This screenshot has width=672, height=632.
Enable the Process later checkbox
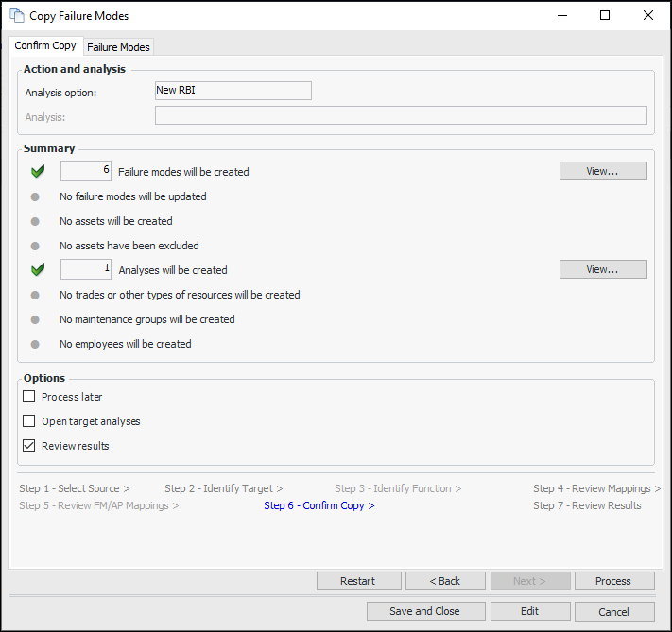coord(28,397)
